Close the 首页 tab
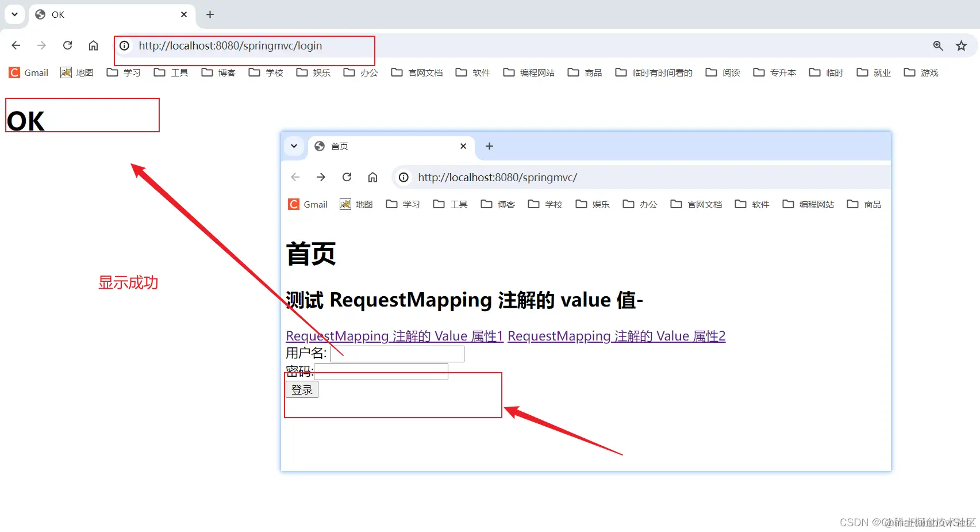 coord(463,146)
